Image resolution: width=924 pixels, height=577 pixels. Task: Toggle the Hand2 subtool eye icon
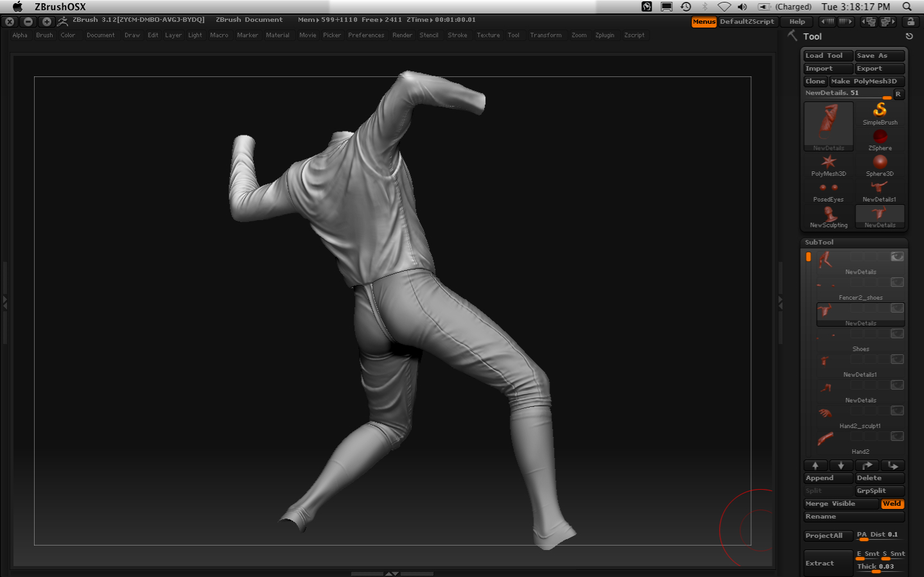pyautogui.click(x=897, y=436)
